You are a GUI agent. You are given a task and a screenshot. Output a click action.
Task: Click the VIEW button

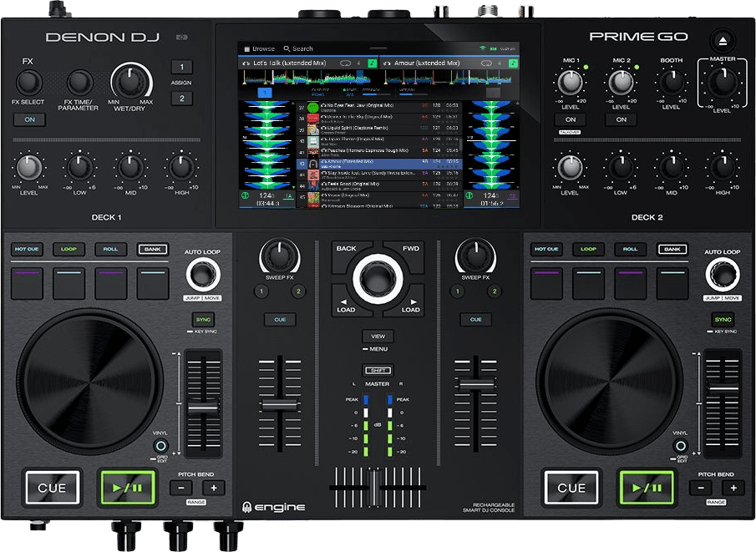pyautogui.click(x=378, y=337)
